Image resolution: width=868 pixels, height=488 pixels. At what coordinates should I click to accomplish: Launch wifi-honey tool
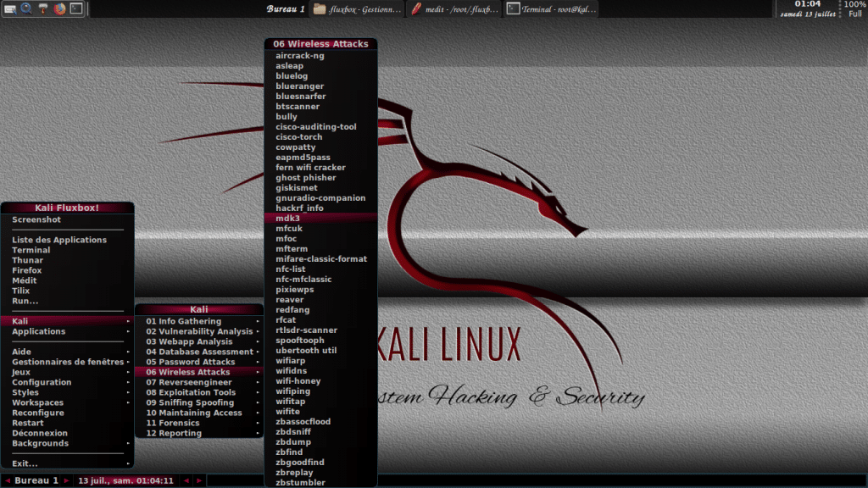(x=321, y=381)
